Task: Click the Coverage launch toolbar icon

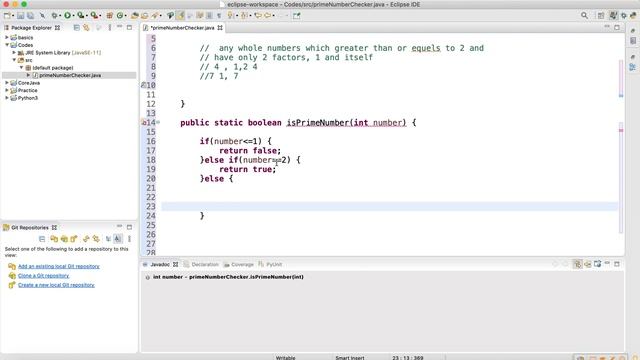Action: pos(81,16)
